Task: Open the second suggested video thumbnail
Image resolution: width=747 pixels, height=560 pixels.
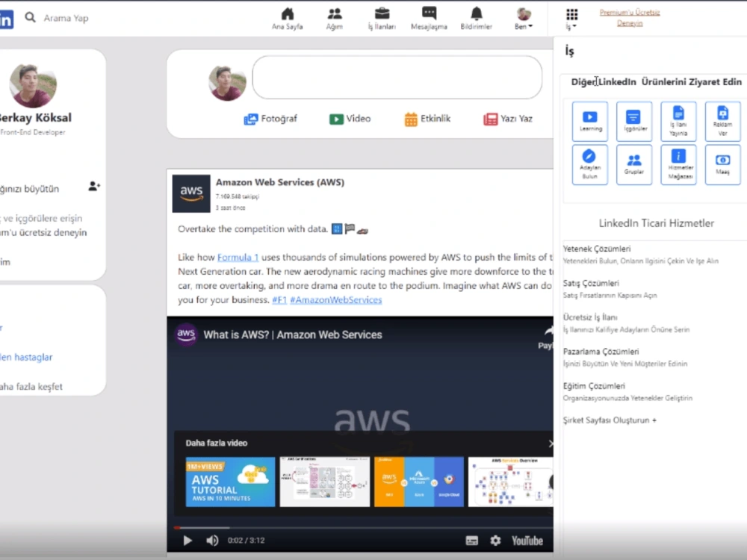Action: pos(324,482)
